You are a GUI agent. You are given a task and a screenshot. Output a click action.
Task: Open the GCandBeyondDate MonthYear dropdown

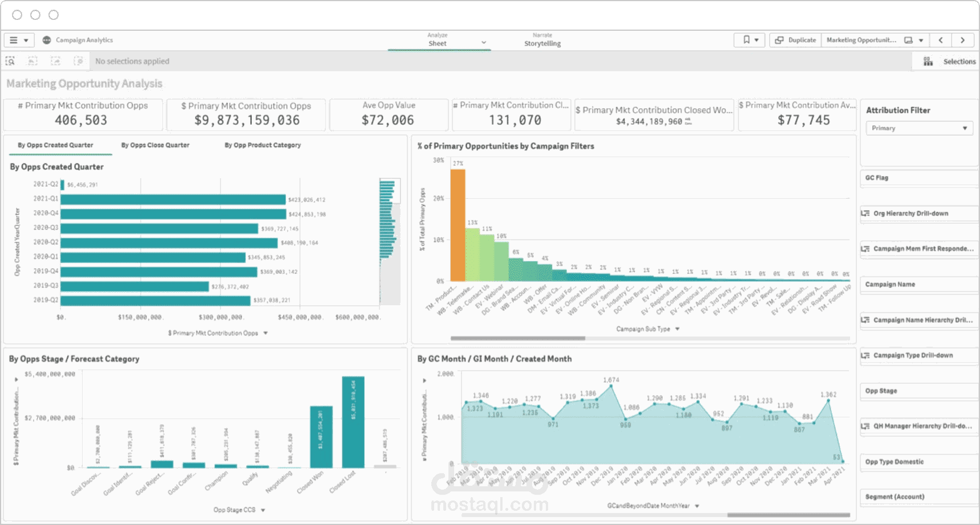coord(697,506)
